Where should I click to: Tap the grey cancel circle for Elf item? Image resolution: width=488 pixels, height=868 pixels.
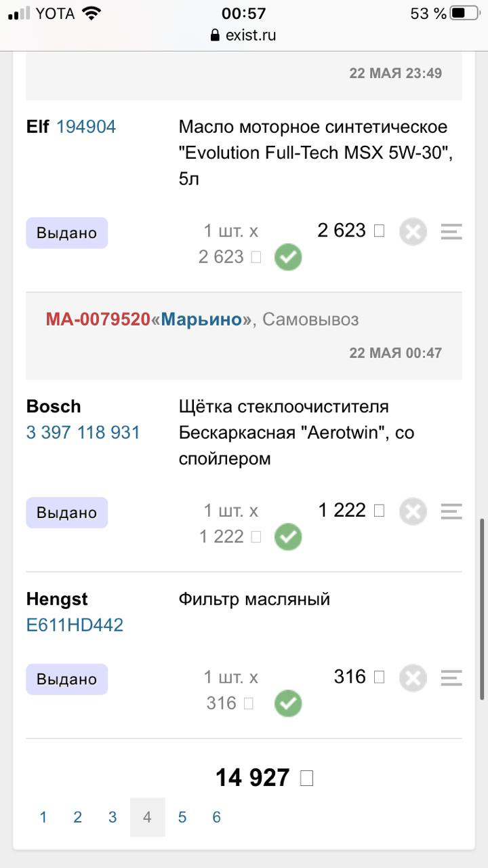pyautogui.click(x=413, y=233)
